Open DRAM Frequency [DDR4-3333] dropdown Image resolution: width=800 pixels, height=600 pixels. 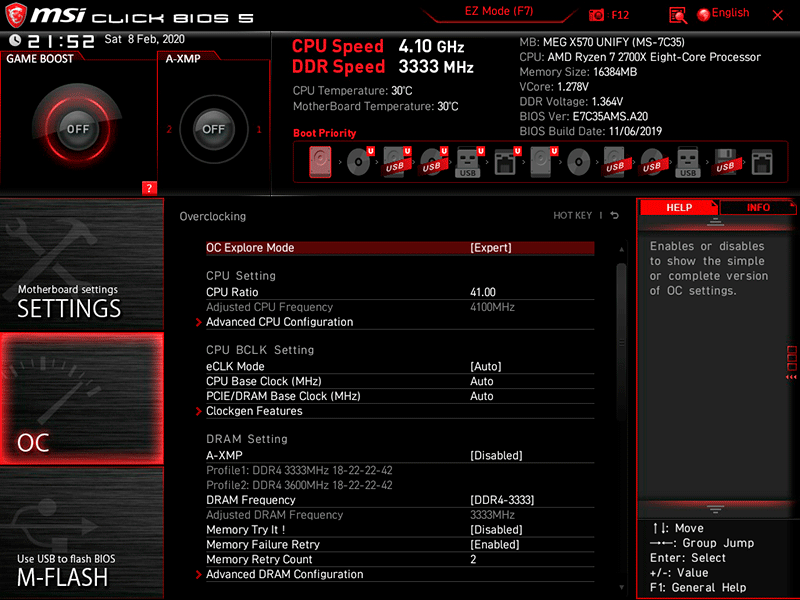tap(502, 500)
